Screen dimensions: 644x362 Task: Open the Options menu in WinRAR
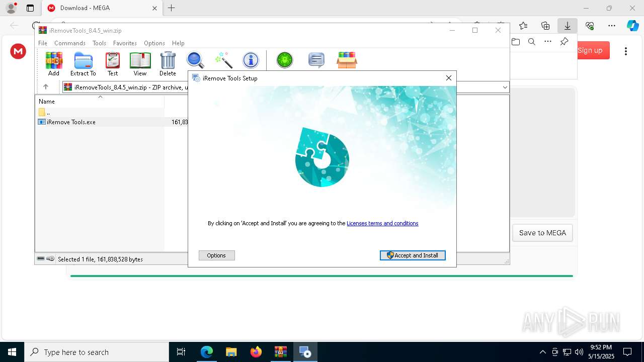154,43
